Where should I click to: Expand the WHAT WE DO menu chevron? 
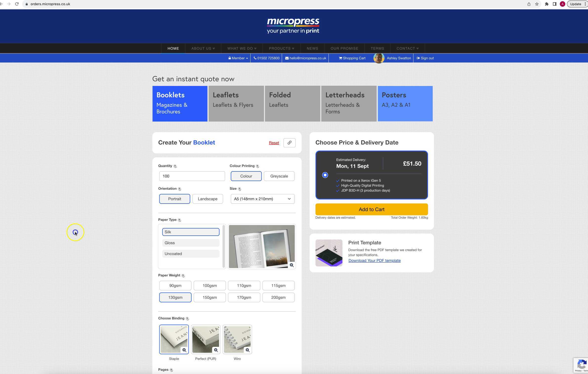coord(255,48)
